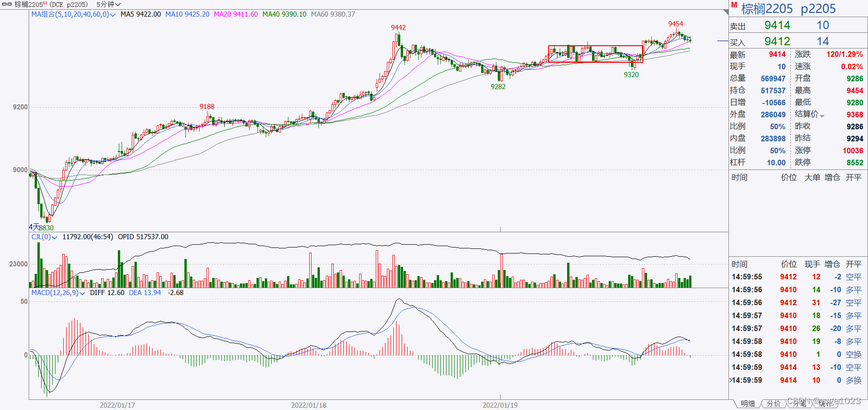Click the DEA 13.94 value
The width and height of the screenshot is (868, 410).
tap(145, 293)
